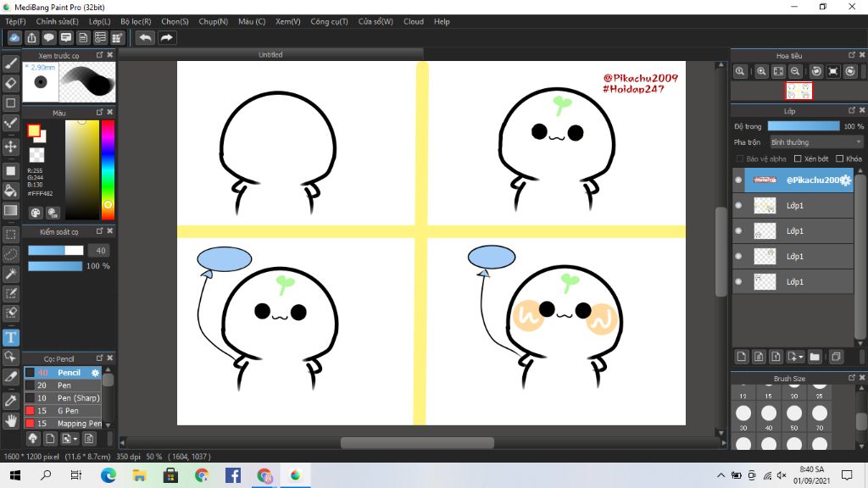Click the brush size value field 40
The width and height of the screenshot is (868, 488).
pos(100,251)
